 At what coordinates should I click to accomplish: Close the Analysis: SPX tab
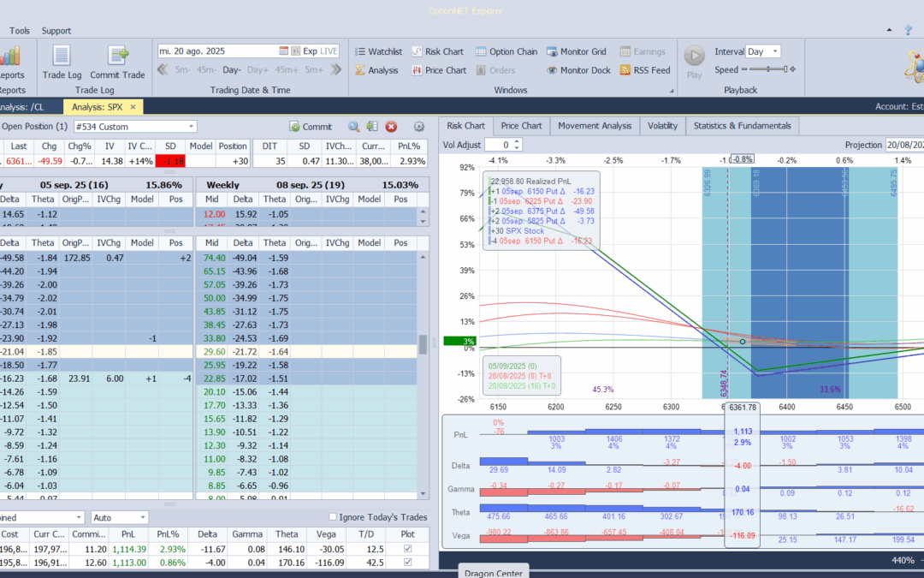133,107
